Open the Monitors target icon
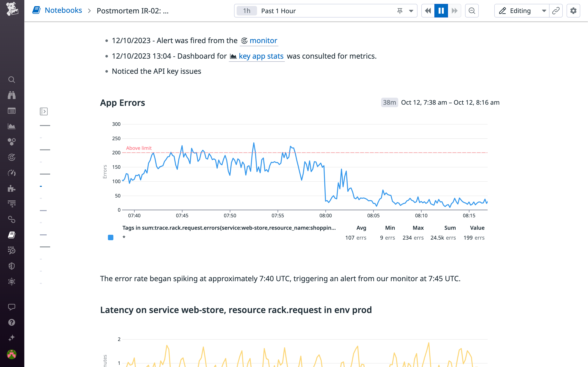588x367 pixels. (12, 157)
